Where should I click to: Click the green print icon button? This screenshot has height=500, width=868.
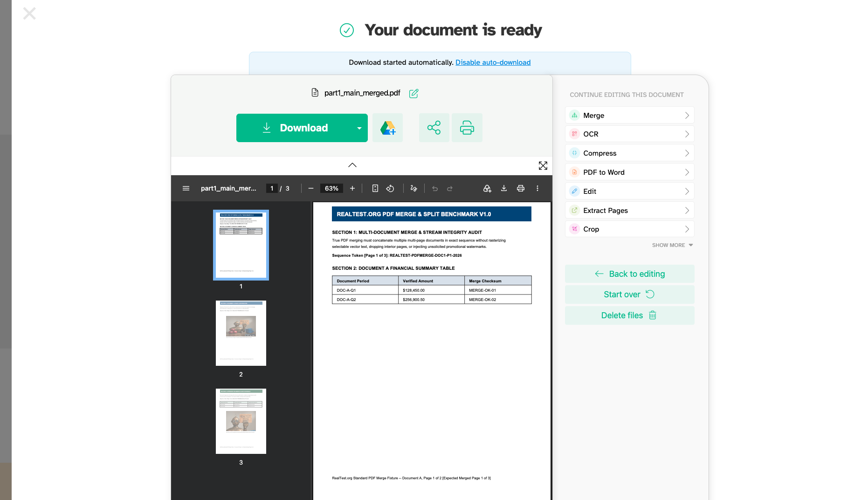point(467,128)
